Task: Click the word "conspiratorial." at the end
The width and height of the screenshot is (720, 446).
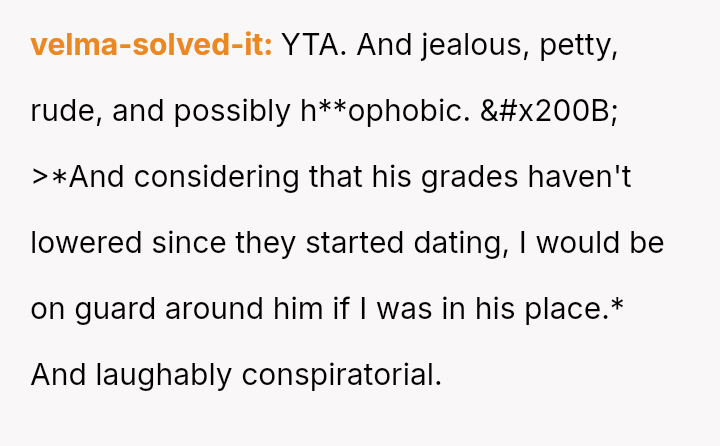Action: (341, 375)
